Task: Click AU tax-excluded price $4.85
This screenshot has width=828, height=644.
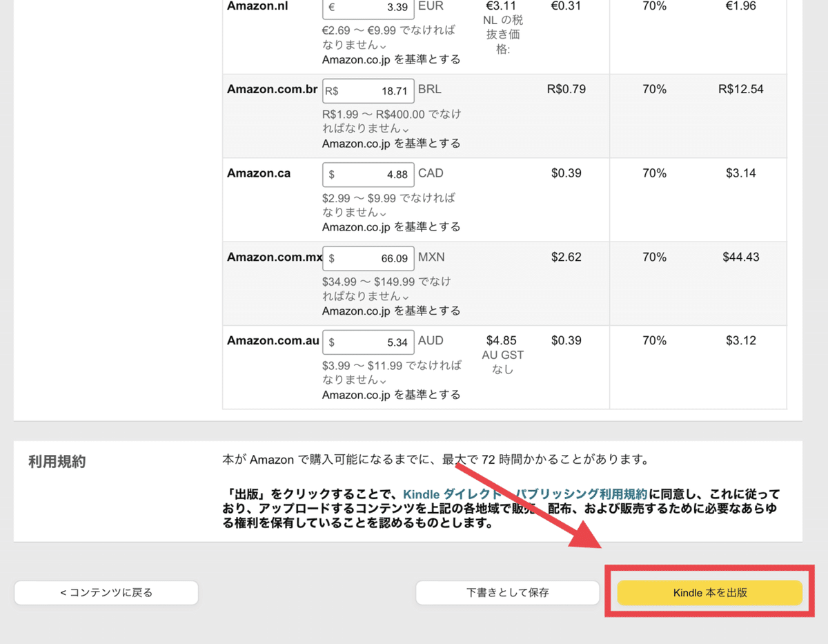Action: 502,341
